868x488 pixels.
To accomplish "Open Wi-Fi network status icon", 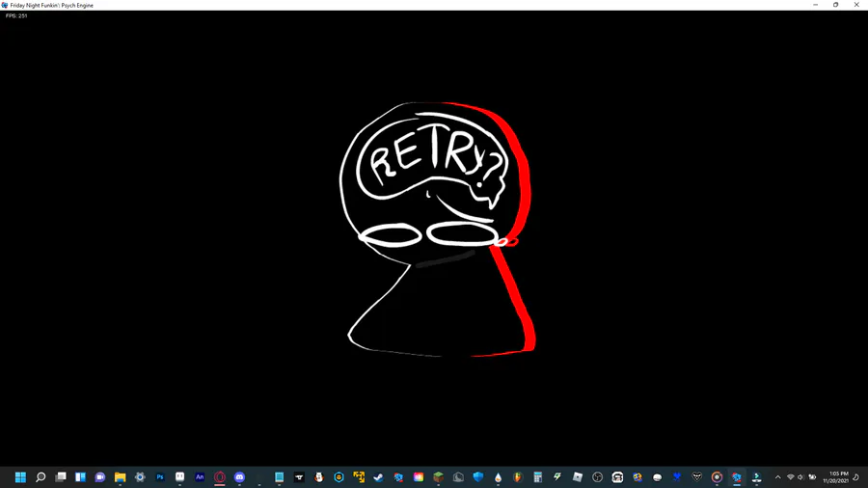I will click(x=791, y=477).
